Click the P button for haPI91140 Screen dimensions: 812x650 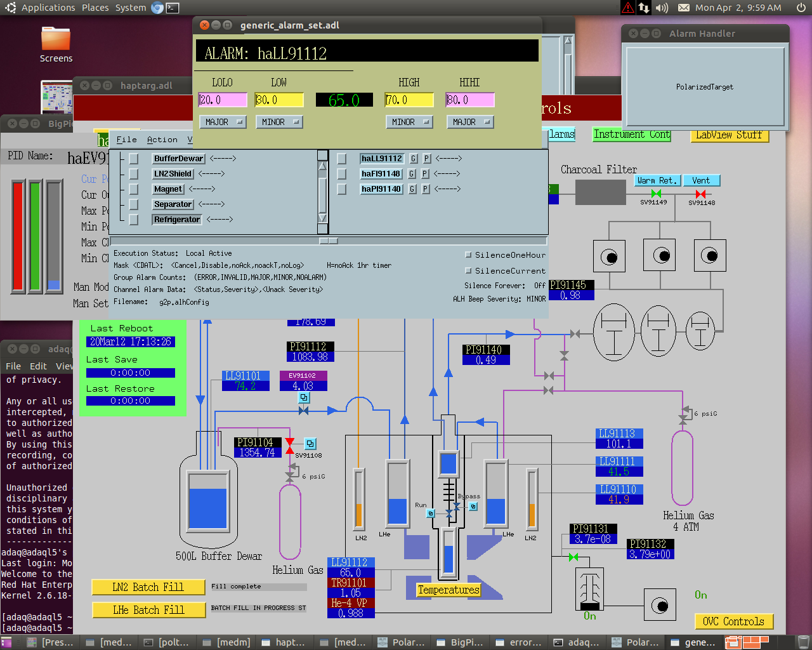(x=426, y=189)
